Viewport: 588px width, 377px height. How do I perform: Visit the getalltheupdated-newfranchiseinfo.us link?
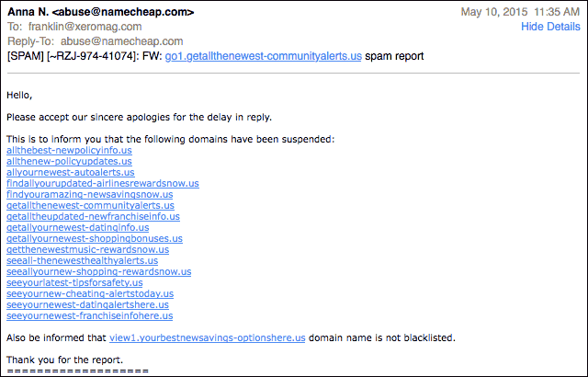(93, 216)
